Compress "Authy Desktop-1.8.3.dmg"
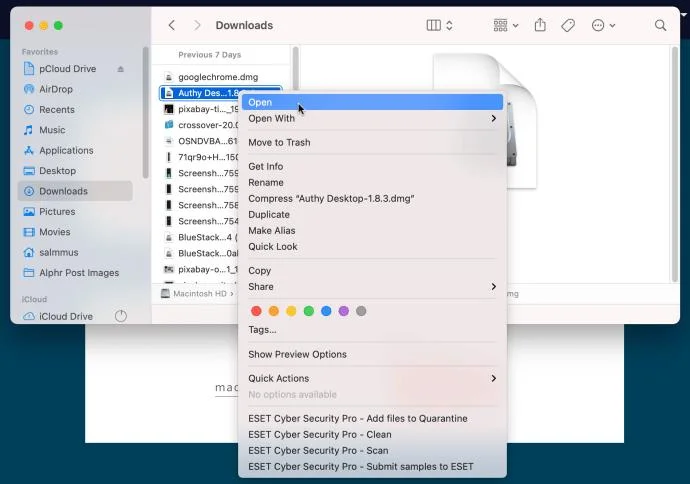 point(372,198)
